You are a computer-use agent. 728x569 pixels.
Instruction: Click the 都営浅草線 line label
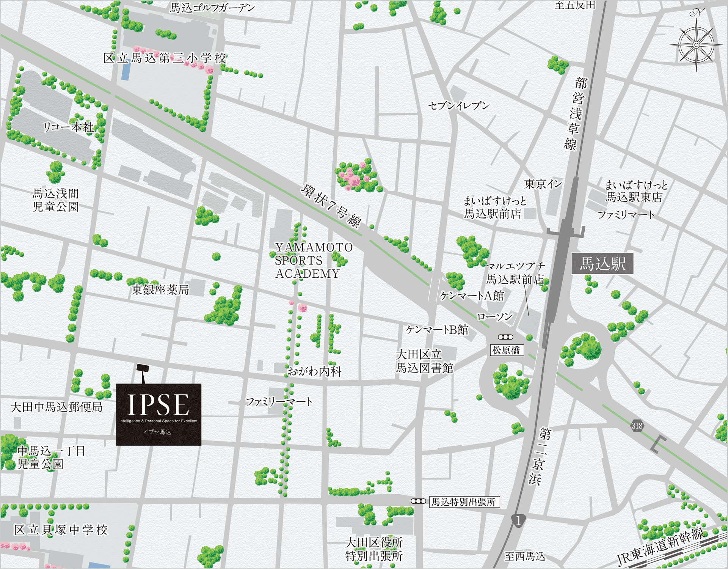click(x=575, y=114)
